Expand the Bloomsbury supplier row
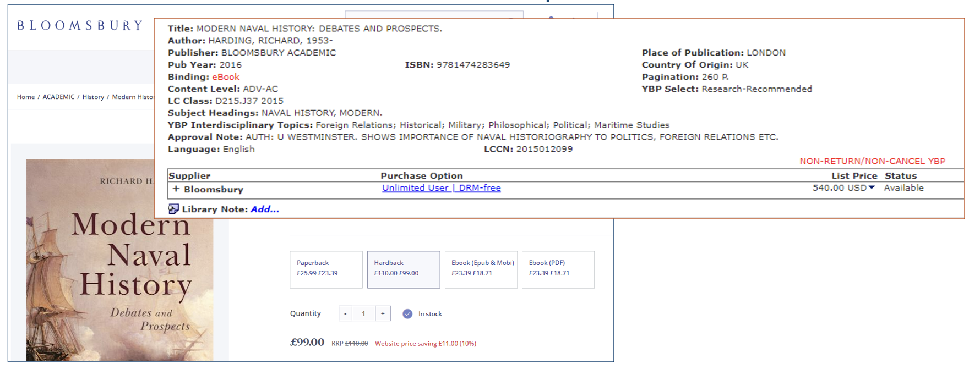 click(x=176, y=189)
